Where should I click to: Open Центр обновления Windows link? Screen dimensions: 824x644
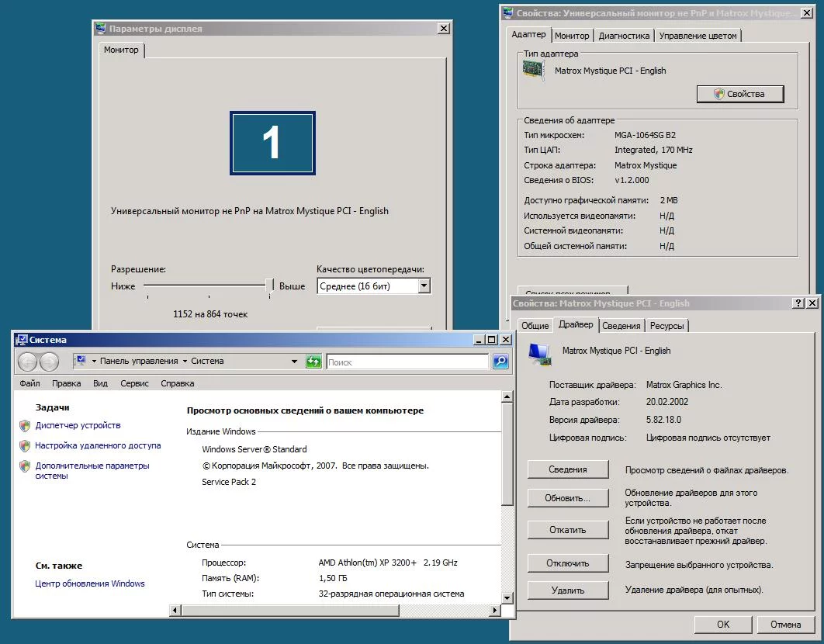[x=90, y=583]
